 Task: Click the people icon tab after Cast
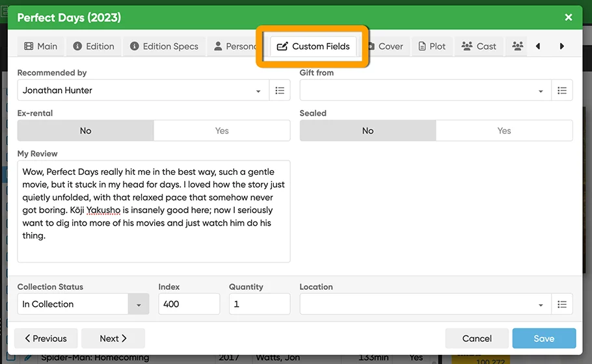click(x=517, y=46)
